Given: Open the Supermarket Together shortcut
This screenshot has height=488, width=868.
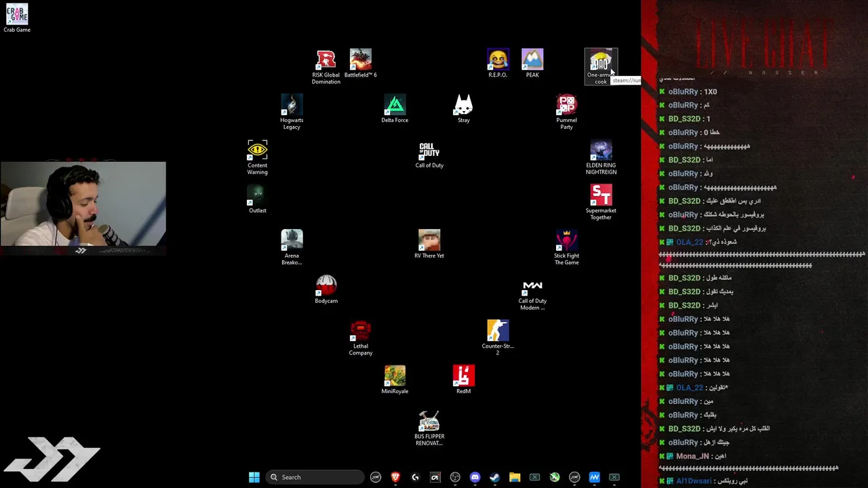Looking at the screenshot, I should 601,202.
